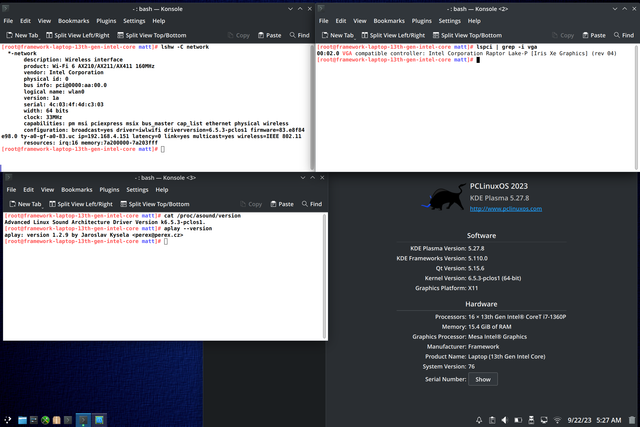Show the serial number
The height and width of the screenshot is (427, 640).
483,379
